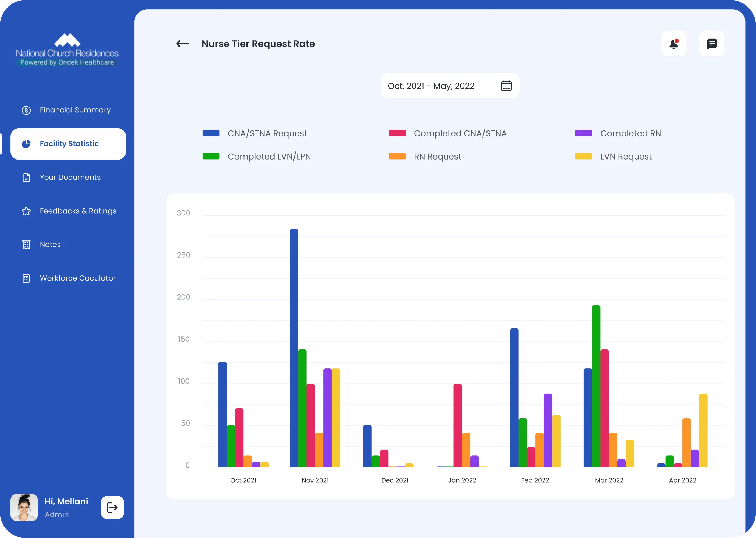The height and width of the screenshot is (538, 756).
Task: Click the calculator icon for Workforce Caculator
Action: (x=26, y=279)
